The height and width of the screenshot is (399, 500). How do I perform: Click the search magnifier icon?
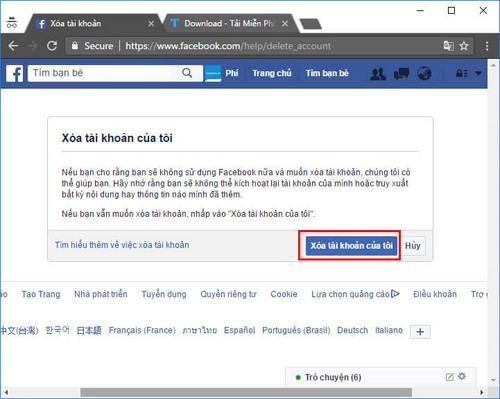click(x=187, y=73)
